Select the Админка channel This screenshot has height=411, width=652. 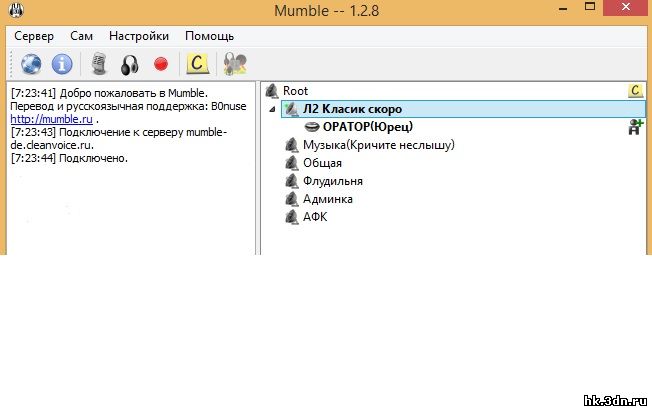tap(328, 199)
